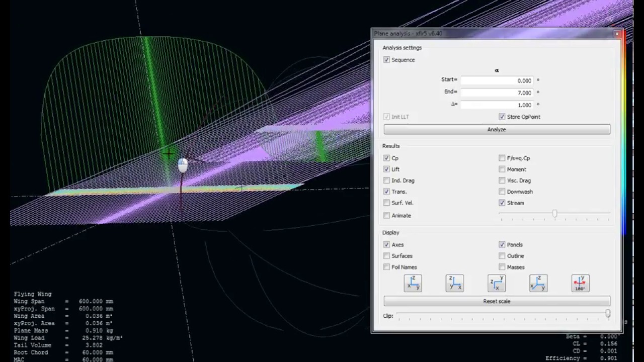Click the 'CD = 0.001' readout

click(595, 351)
